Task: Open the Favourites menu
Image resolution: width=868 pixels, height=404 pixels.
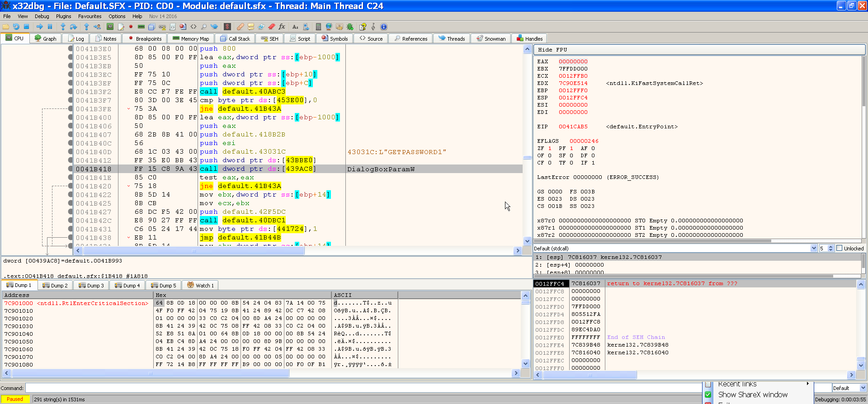Action: [x=90, y=16]
